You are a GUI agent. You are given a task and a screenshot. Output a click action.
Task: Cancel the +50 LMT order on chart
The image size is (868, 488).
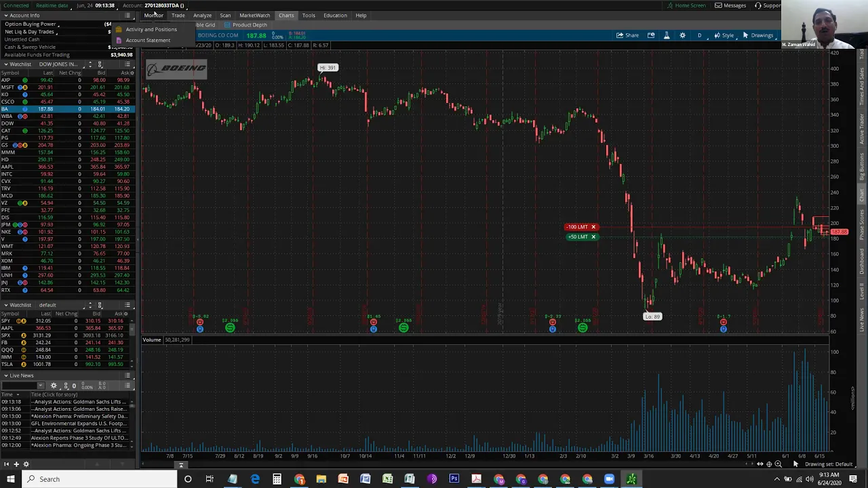coord(593,237)
